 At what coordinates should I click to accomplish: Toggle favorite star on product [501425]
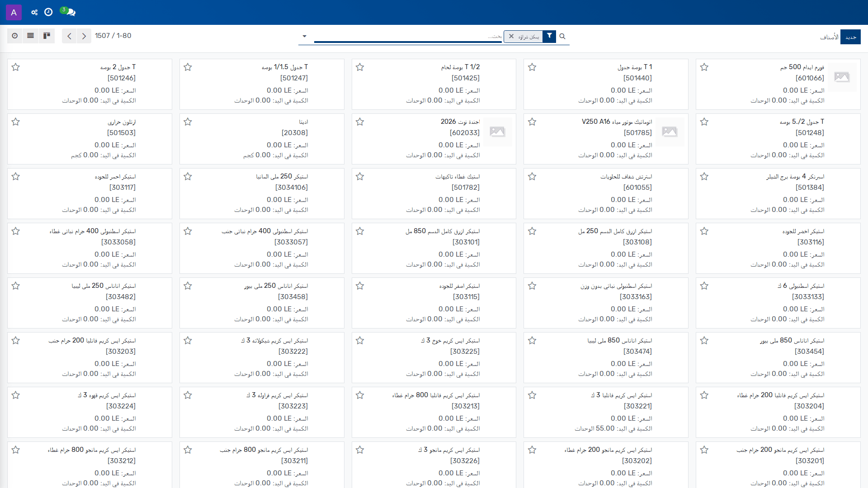click(360, 67)
